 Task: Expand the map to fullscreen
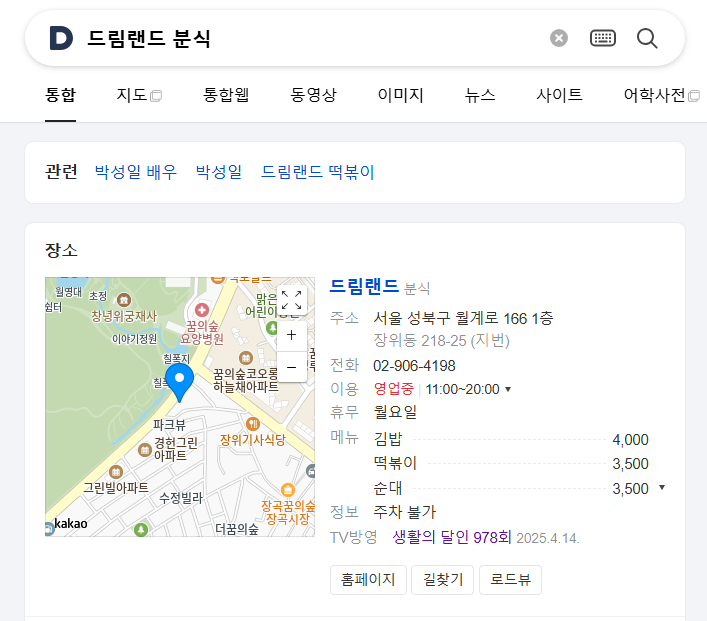pos(291,300)
